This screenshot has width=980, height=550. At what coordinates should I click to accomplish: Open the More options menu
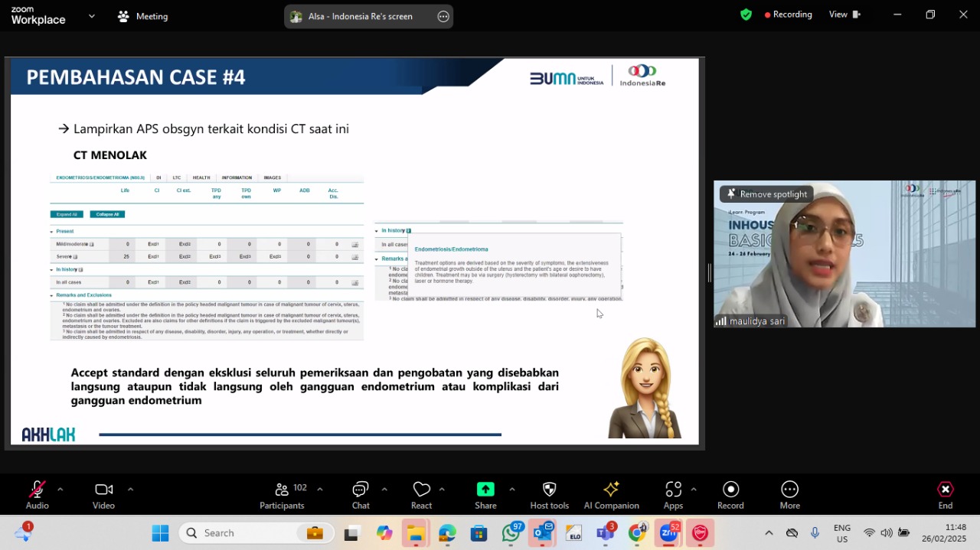789,495
